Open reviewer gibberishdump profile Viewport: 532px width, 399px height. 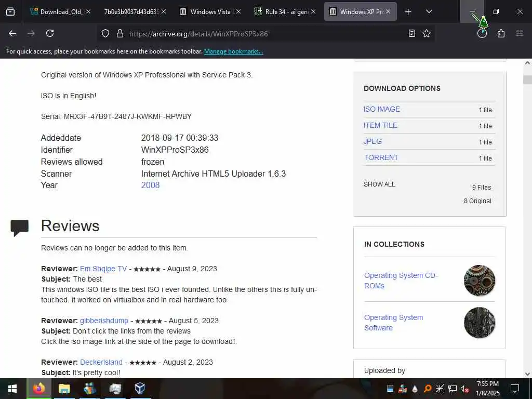pyautogui.click(x=104, y=321)
